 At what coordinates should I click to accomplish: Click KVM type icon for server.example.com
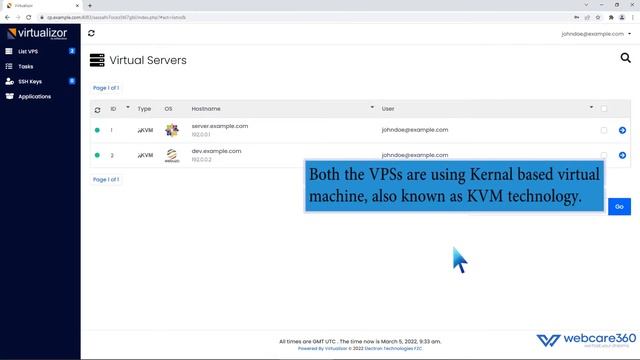pos(145,130)
